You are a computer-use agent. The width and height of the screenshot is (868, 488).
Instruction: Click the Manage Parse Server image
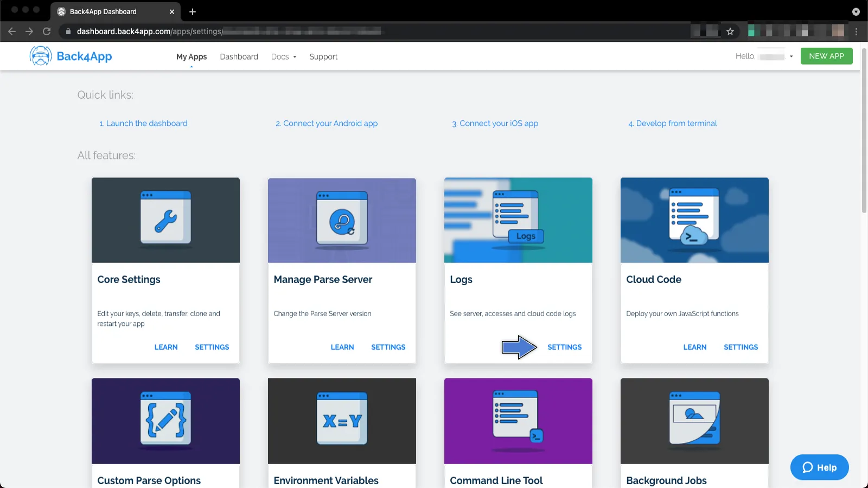point(342,220)
